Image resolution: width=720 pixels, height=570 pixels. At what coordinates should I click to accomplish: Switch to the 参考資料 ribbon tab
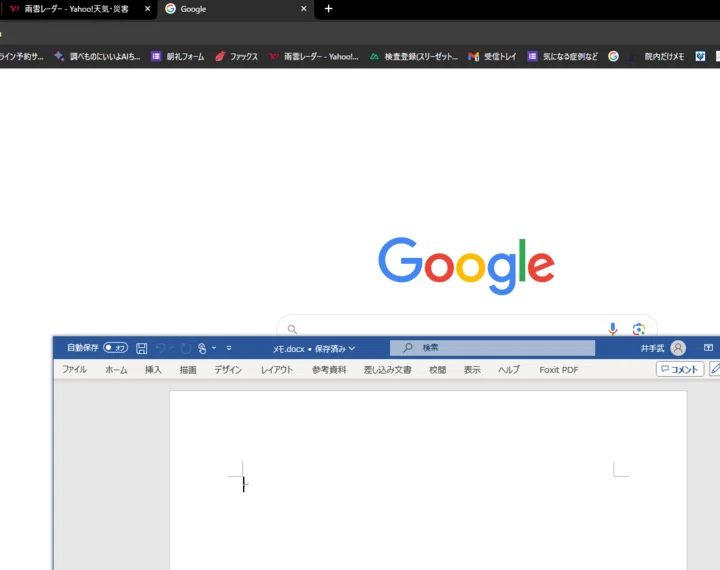click(329, 369)
